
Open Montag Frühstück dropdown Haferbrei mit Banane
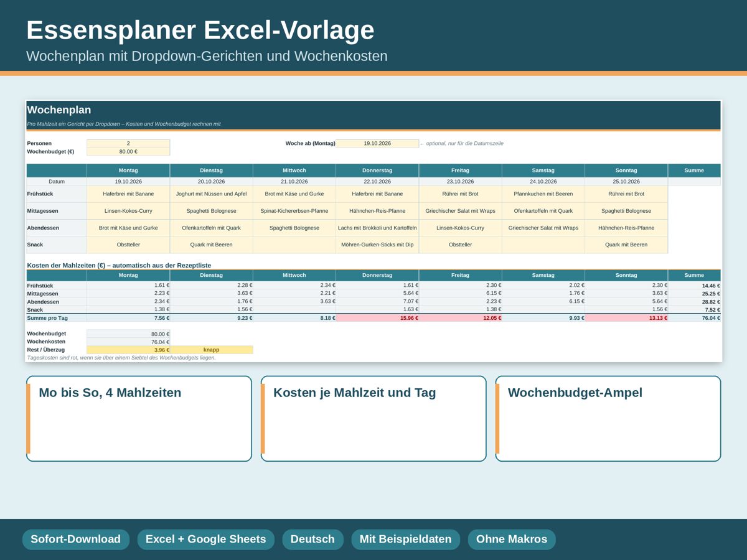pos(128,194)
